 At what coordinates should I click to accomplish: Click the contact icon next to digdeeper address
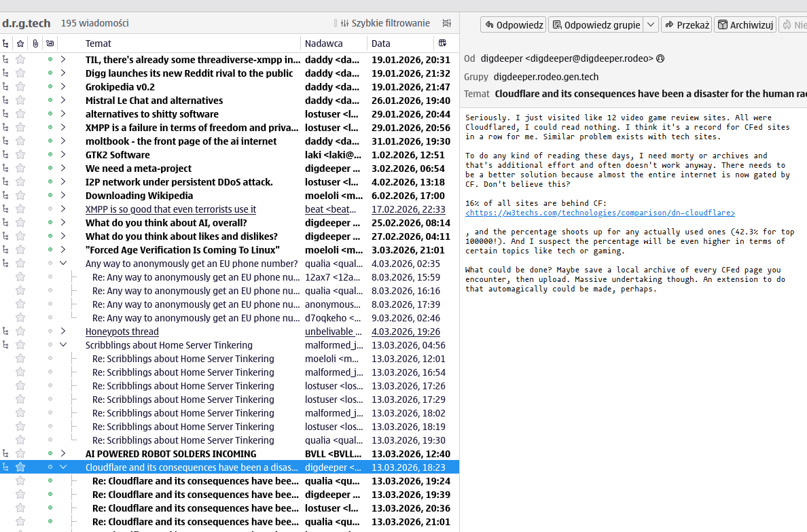[660, 58]
